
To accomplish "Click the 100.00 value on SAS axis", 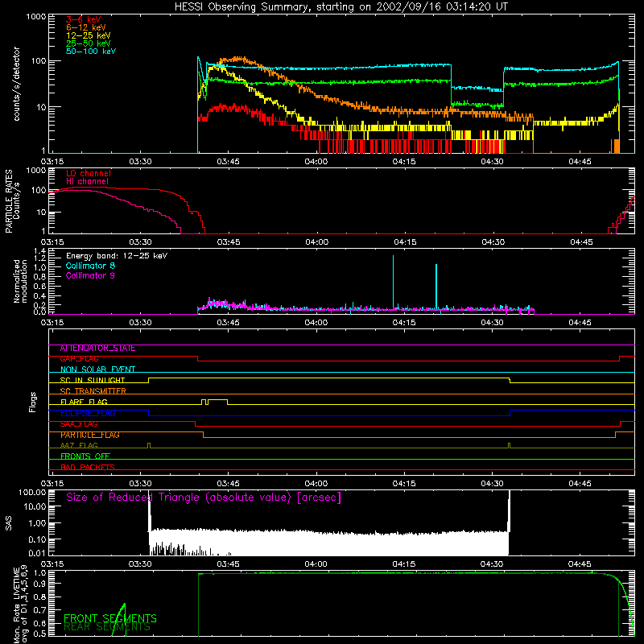I will click(32, 493).
